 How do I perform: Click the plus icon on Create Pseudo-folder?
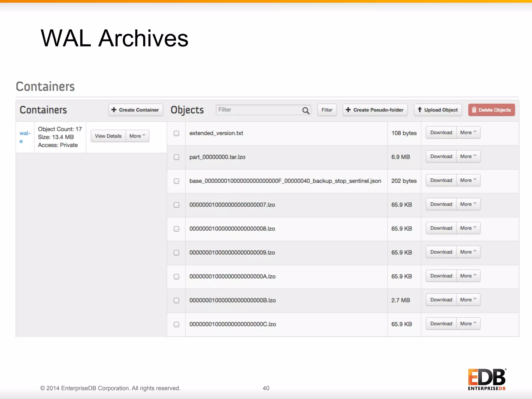tap(348, 110)
